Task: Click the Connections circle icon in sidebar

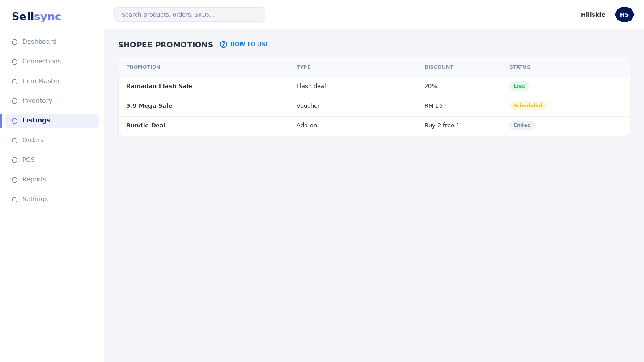Action: pyautogui.click(x=14, y=62)
